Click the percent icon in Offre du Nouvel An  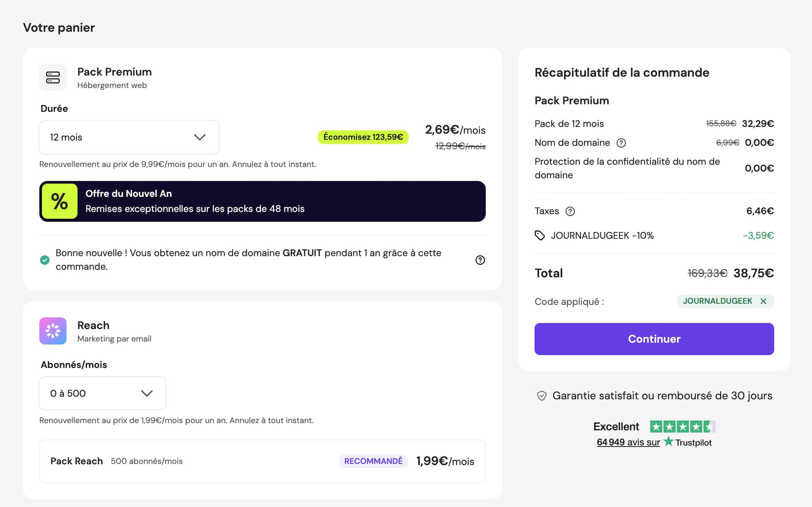(x=60, y=201)
